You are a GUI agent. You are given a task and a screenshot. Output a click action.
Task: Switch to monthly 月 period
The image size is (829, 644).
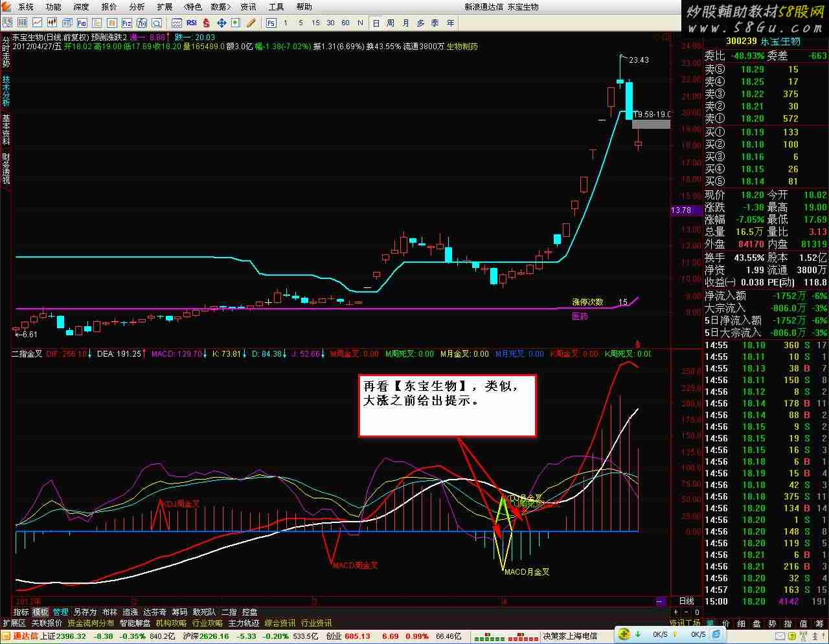pyautogui.click(x=405, y=23)
